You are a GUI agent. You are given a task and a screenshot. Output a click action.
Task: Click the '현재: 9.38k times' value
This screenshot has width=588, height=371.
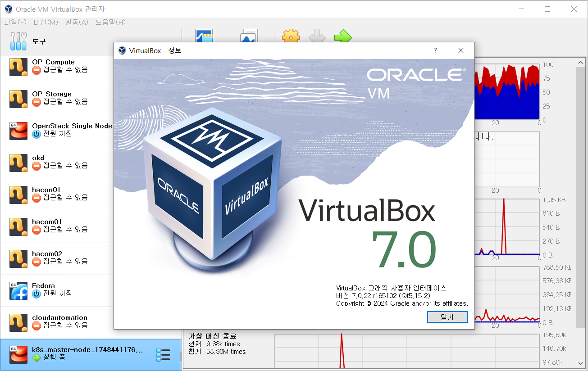[x=214, y=344]
